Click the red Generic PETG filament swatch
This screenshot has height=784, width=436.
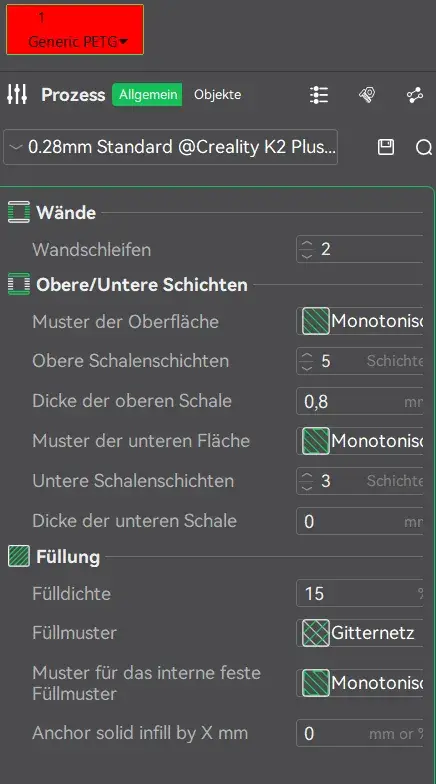[x=75, y=30]
